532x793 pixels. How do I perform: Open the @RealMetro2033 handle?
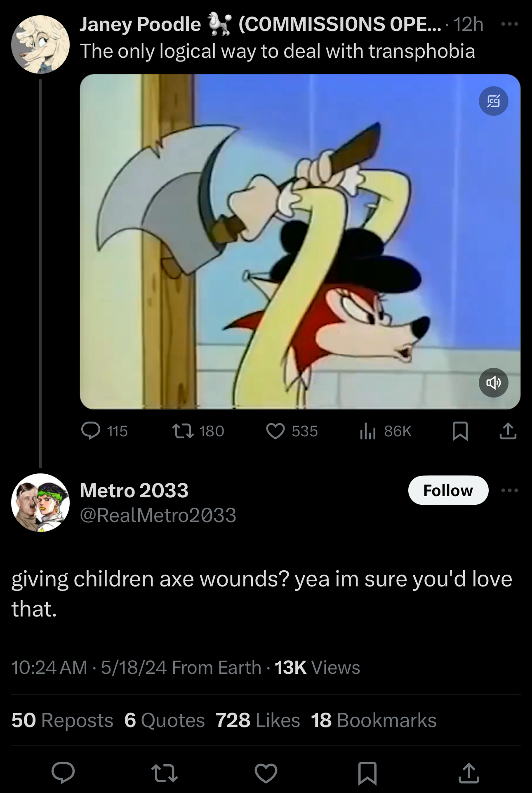pyautogui.click(x=158, y=515)
